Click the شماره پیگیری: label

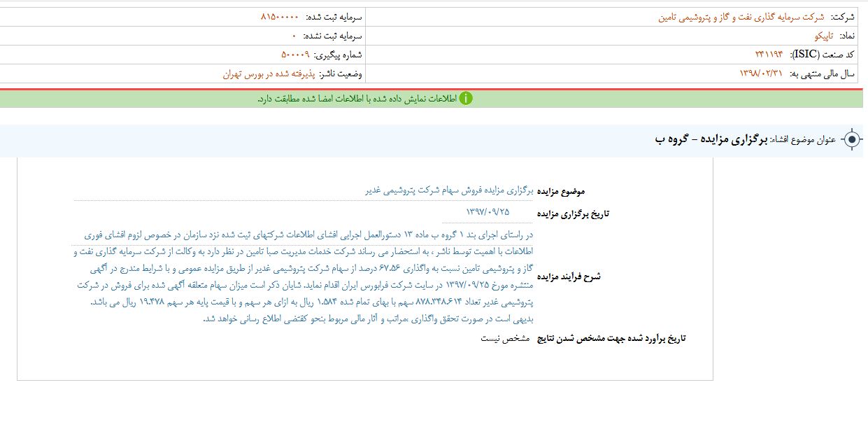(338, 55)
